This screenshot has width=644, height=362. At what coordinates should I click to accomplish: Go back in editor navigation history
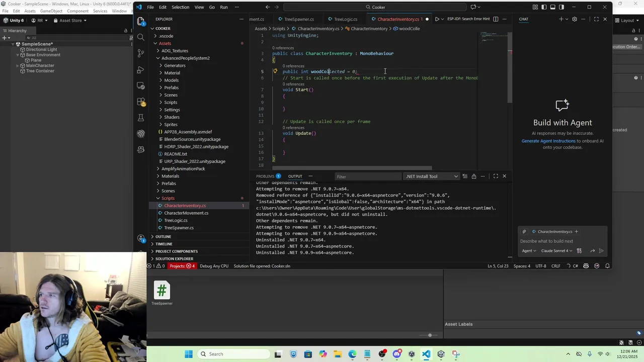coord(268,7)
